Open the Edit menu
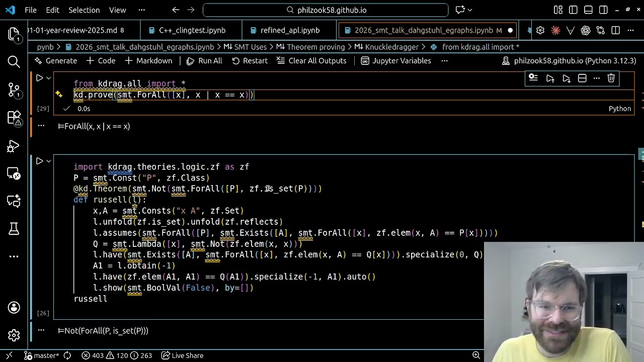This screenshot has height=362, width=644. tap(52, 10)
